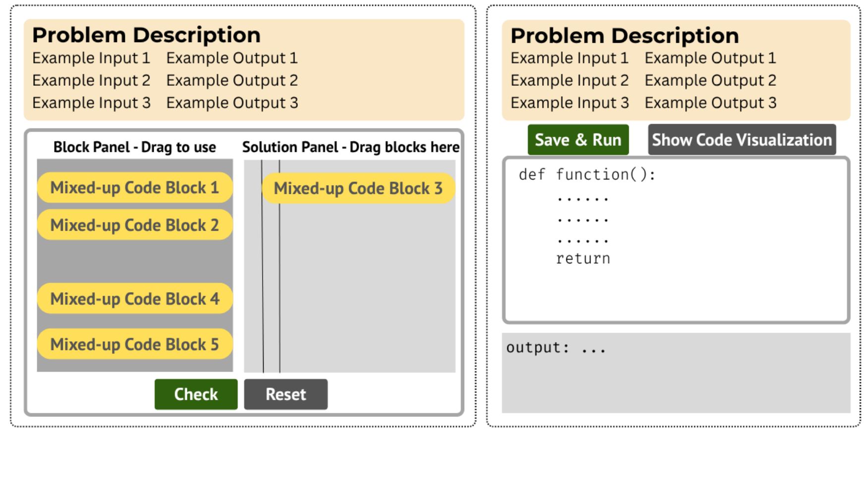Click the 'def function():' line in code editor
Screen dimensions: 868x480
pyautogui.click(x=587, y=175)
